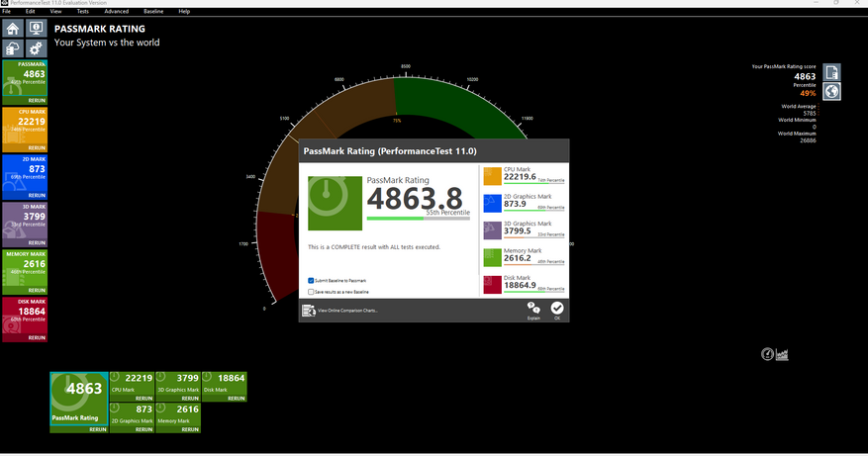Screen dimensions: 868x456
Task: Open the report document icon near score
Action: (x=831, y=72)
